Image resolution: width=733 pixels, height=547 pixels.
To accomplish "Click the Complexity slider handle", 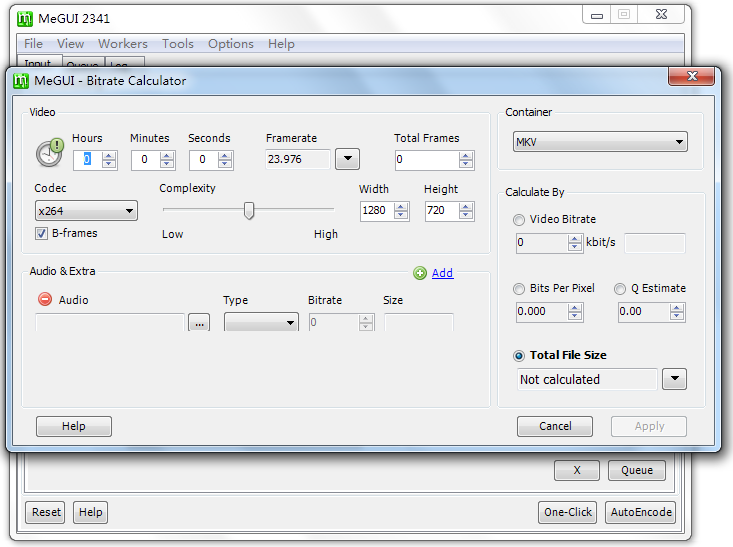I will (249, 211).
